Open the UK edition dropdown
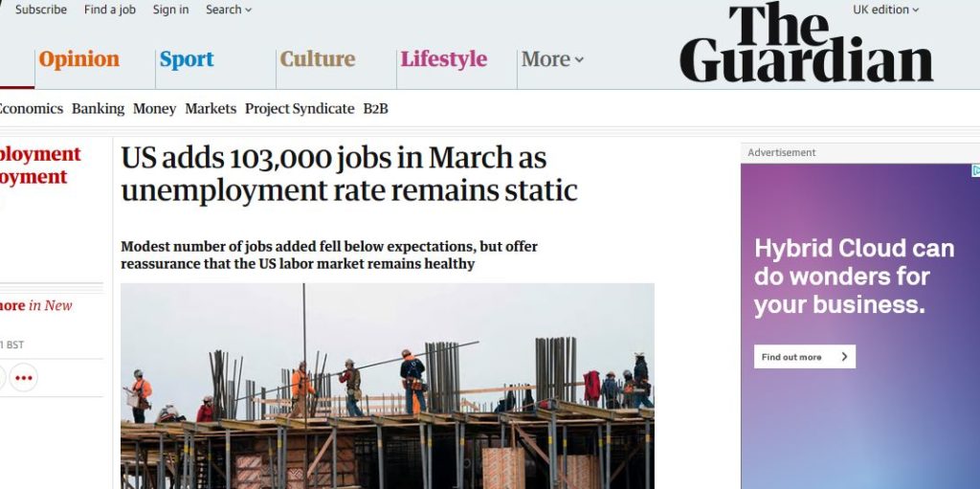The width and height of the screenshot is (980, 489). coord(885,10)
